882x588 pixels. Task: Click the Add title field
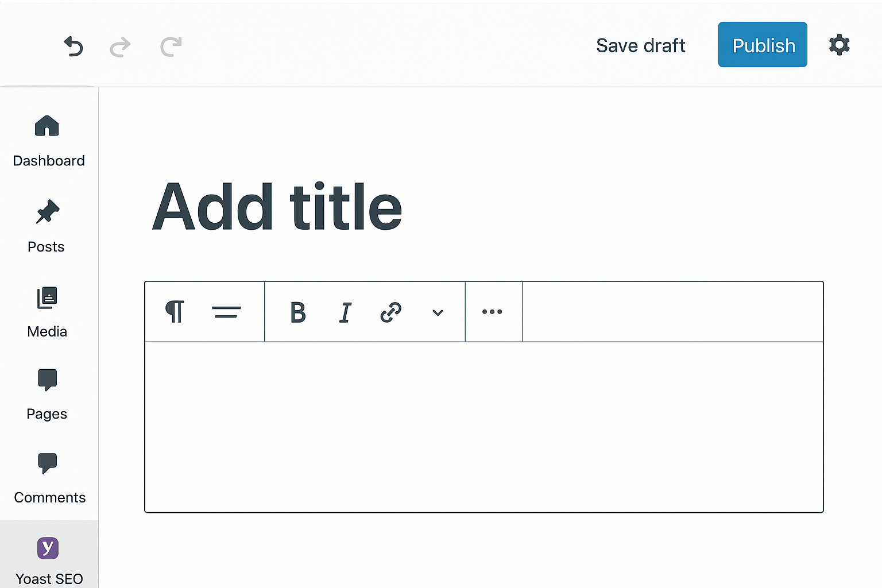pos(277,207)
